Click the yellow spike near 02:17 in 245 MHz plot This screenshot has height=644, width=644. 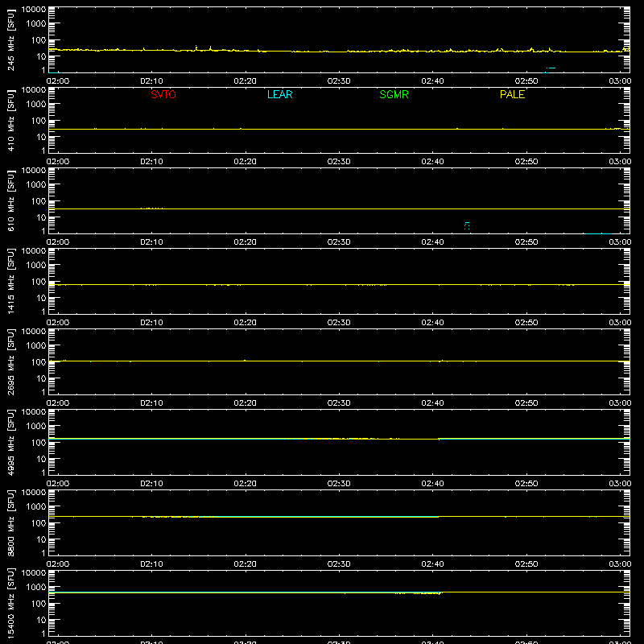(x=211, y=48)
